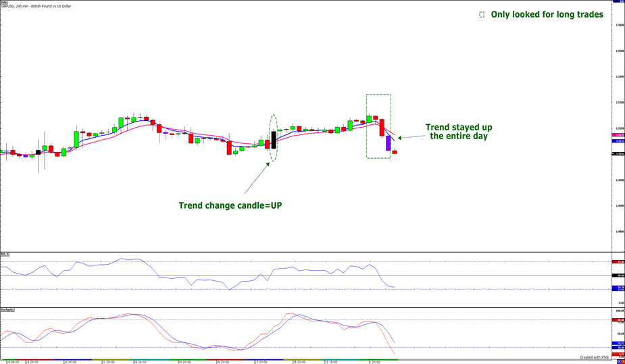Click the Stochastic indicator panel label
This screenshot has height=364, width=625.
point(7,309)
